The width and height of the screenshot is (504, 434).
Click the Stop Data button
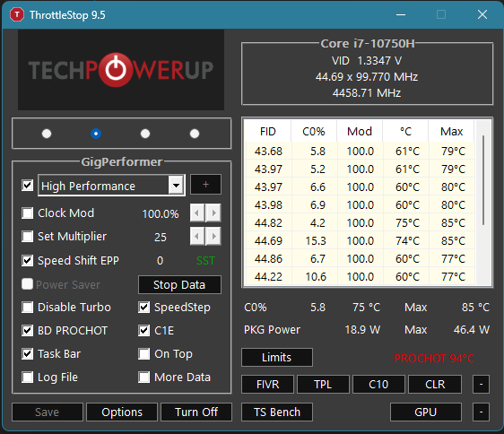coord(179,285)
